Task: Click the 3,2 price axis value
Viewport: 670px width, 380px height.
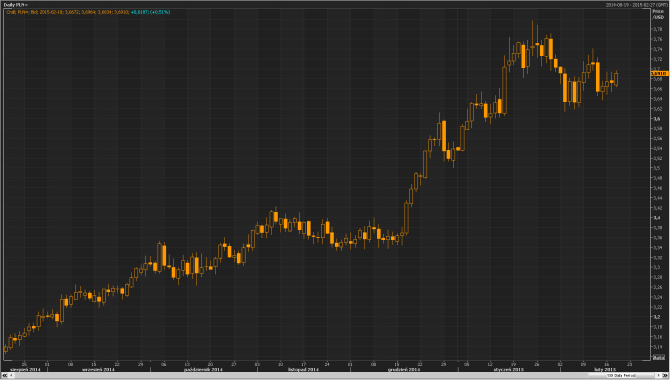Action: 657,317
